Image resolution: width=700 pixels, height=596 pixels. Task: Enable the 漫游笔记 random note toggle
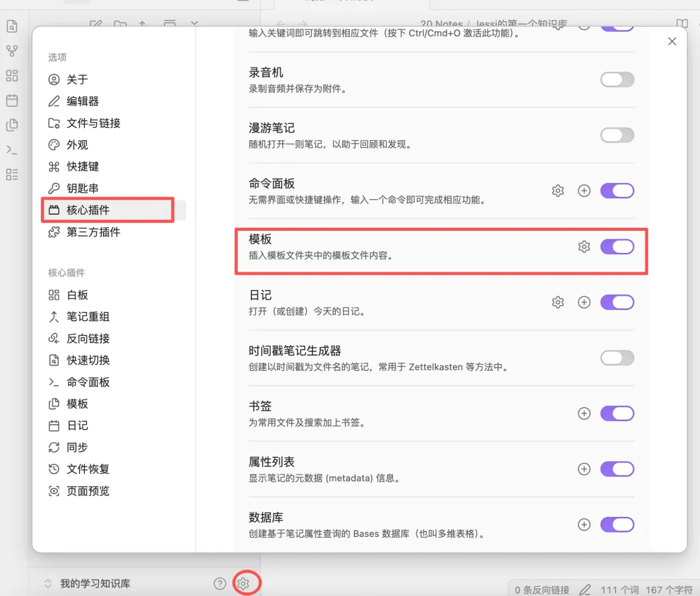617,136
